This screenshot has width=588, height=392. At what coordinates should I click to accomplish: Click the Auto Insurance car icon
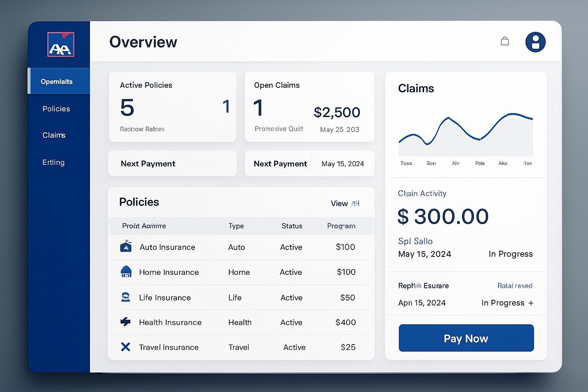(126, 247)
